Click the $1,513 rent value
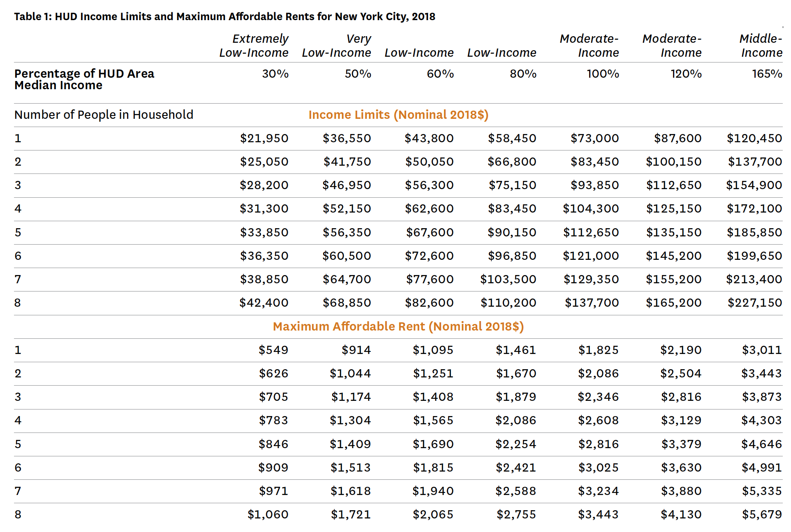 350,468
